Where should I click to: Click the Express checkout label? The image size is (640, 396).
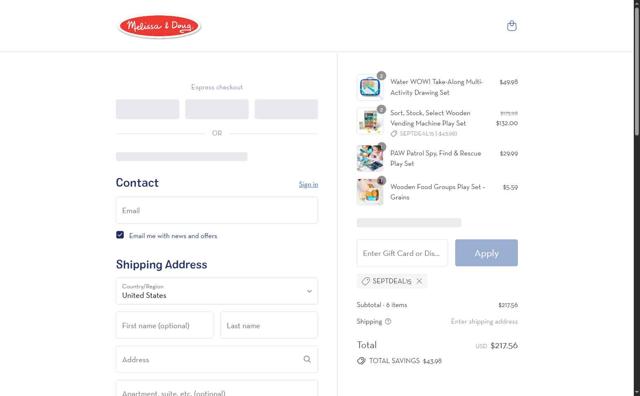217,87
